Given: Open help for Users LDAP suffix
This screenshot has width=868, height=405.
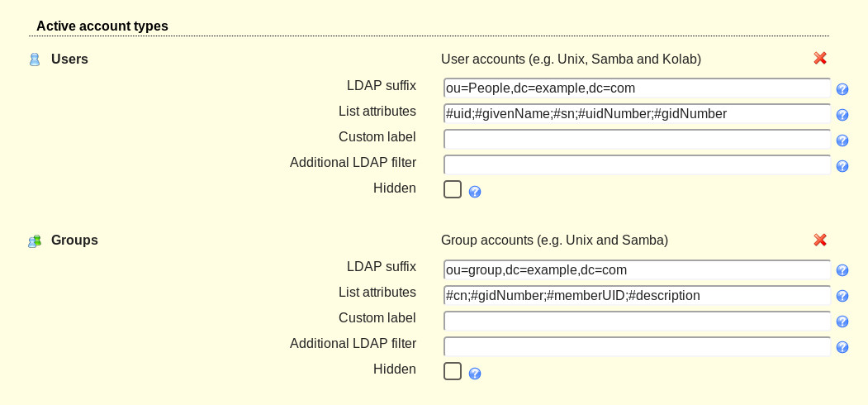Looking at the screenshot, I should coord(842,89).
